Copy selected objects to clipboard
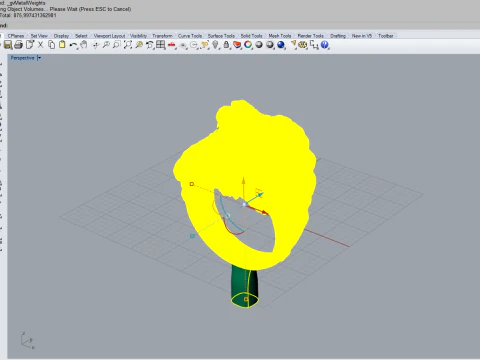The height and width of the screenshot is (360, 480). [x=51, y=45]
